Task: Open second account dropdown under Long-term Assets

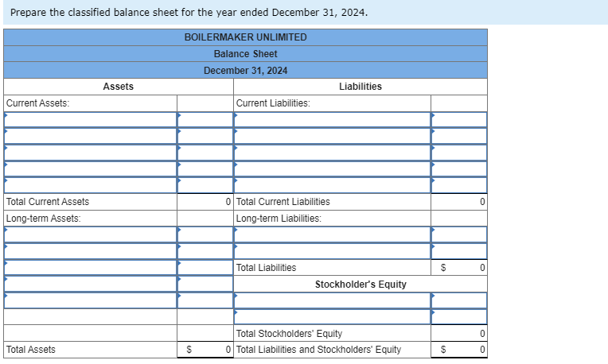Action: click(91, 251)
